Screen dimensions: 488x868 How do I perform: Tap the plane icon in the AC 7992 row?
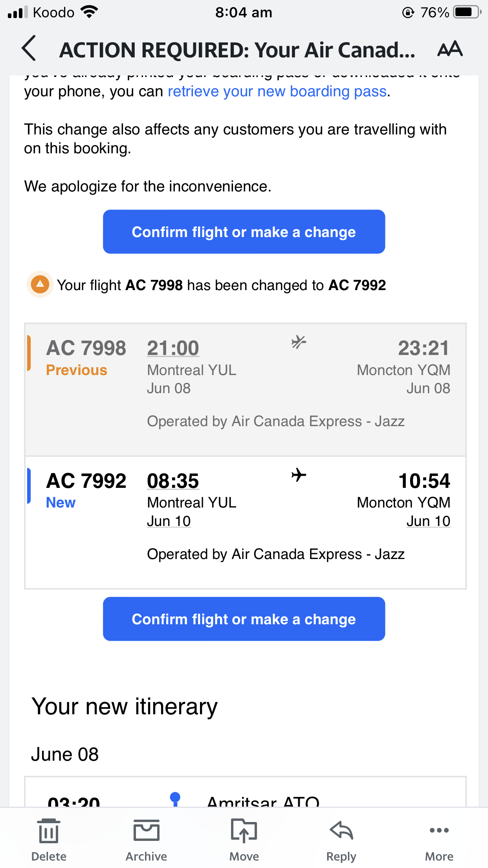pyautogui.click(x=299, y=475)
